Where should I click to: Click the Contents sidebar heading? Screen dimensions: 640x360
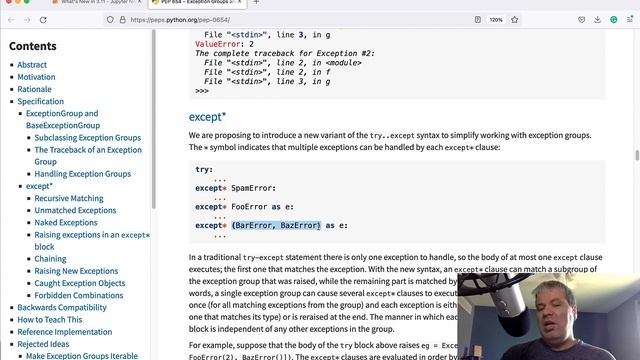click(33, 46)
